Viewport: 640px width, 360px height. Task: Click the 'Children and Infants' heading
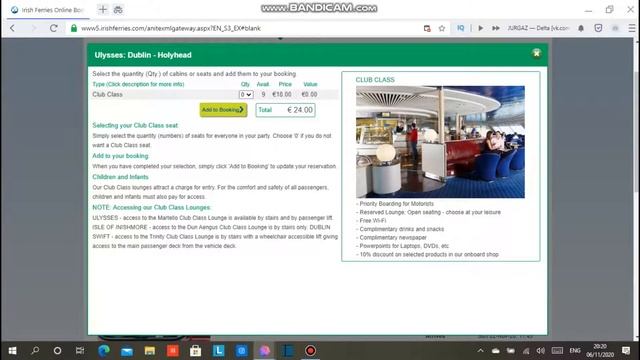120,177
